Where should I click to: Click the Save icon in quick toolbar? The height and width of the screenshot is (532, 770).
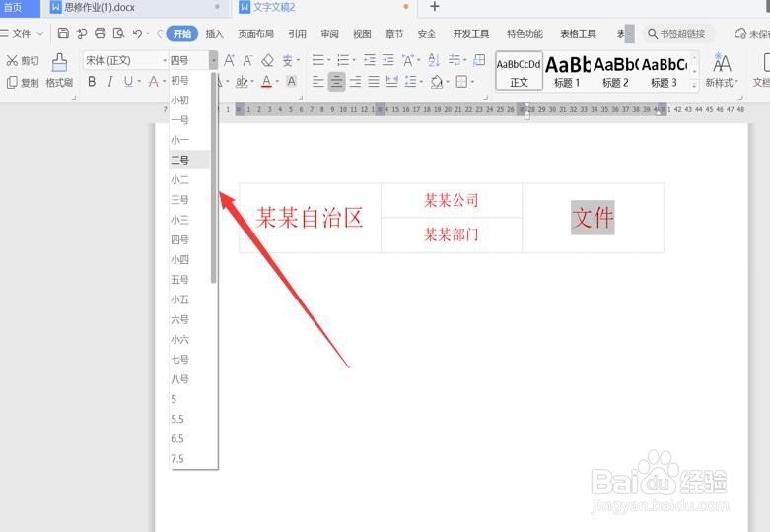(x=63, y=33)
